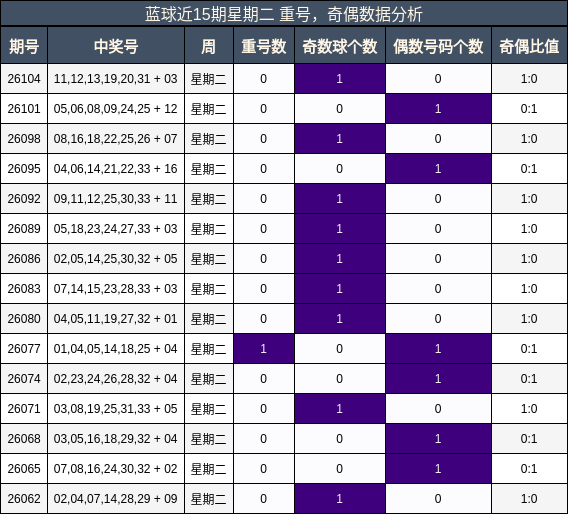Click the purple odd-count cell in row 26071

(340, 409)
